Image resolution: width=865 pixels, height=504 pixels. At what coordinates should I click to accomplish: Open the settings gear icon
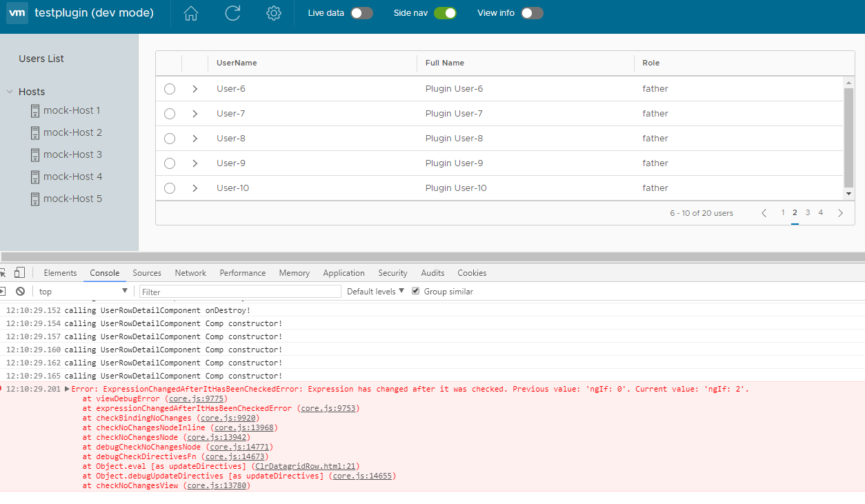[x=274, y=13]
